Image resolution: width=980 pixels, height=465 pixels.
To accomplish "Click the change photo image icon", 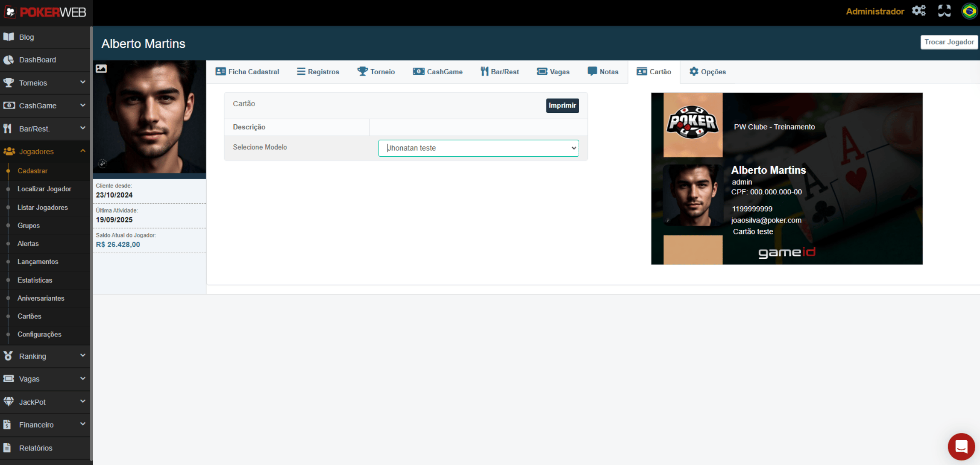I will (101, 68).
